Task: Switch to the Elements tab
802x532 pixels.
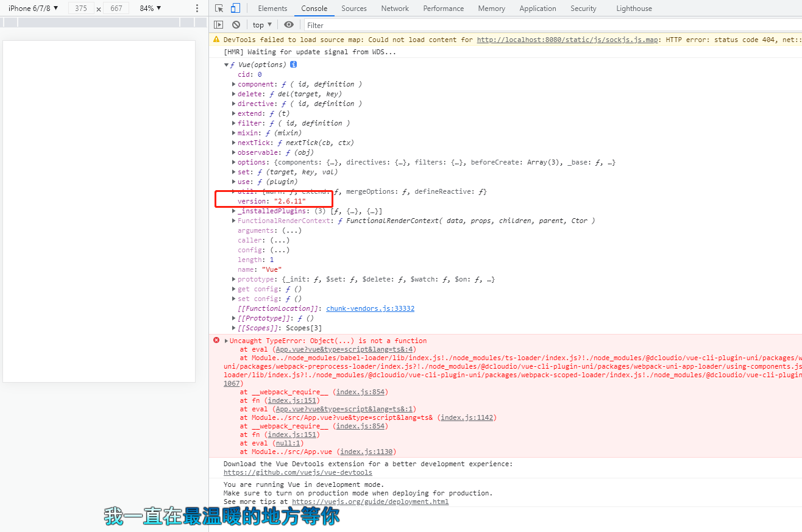Action: [272, 9]
